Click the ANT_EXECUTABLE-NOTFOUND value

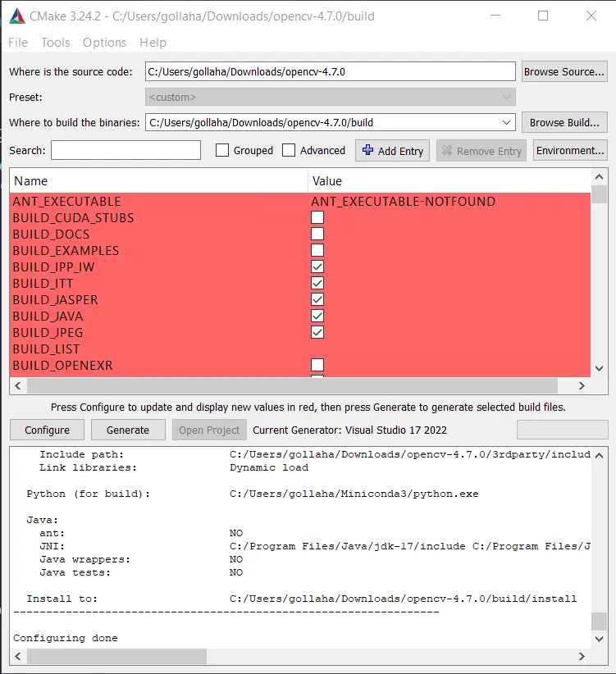tap(404, 201)
